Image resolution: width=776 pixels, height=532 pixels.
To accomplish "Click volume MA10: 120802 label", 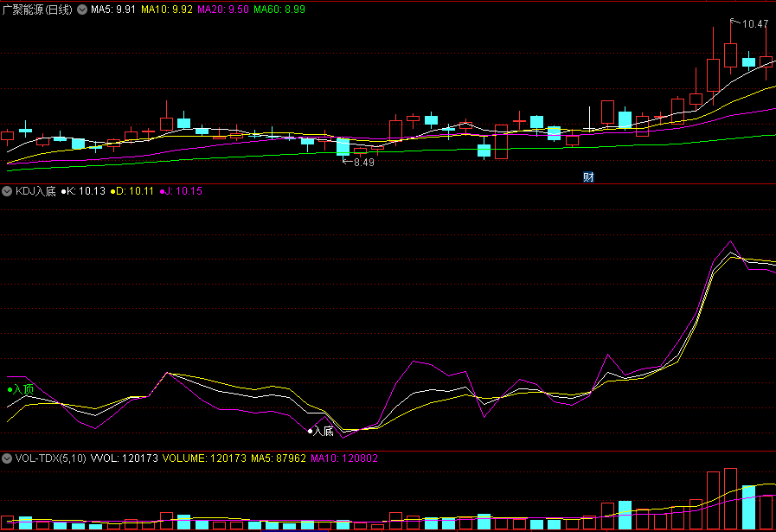I will (344, 458).
